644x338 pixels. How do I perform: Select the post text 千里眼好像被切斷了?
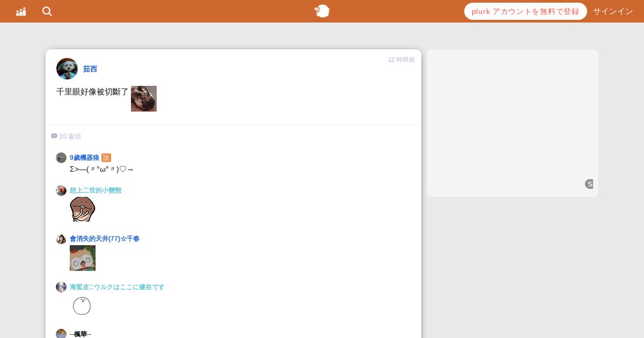pyautogui.click(x=92, y=92)
